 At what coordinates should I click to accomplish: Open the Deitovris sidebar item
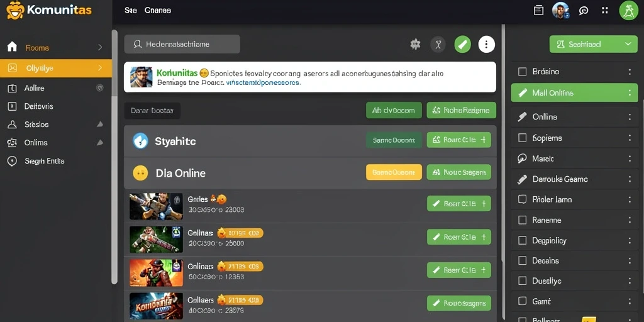pos(56,106)
